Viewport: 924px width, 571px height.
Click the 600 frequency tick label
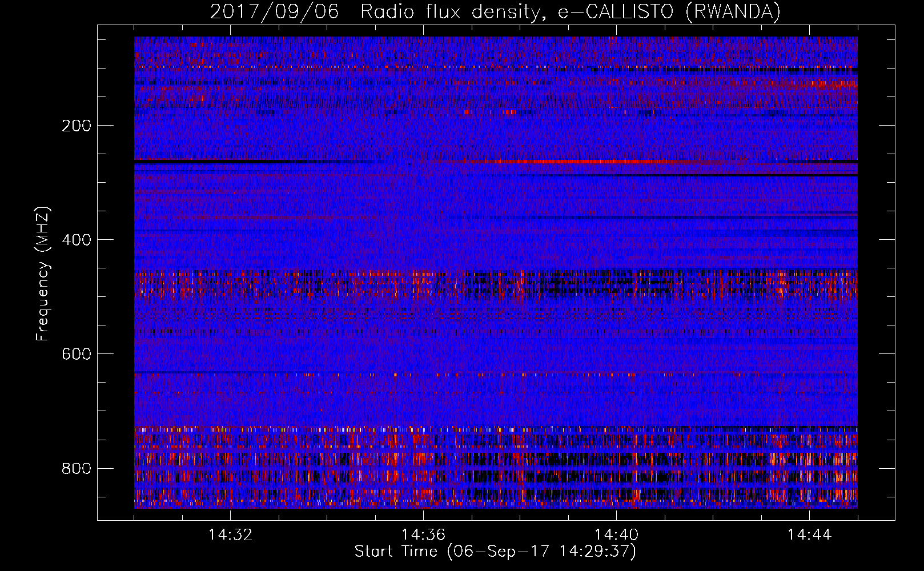pyautogui.click(x=77, y=354)
